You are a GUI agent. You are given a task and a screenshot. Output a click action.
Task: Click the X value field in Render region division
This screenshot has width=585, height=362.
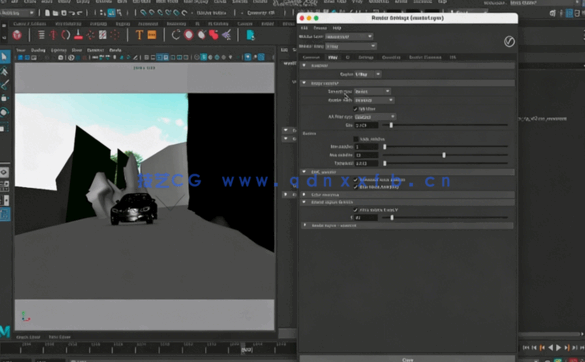point(366,218)
